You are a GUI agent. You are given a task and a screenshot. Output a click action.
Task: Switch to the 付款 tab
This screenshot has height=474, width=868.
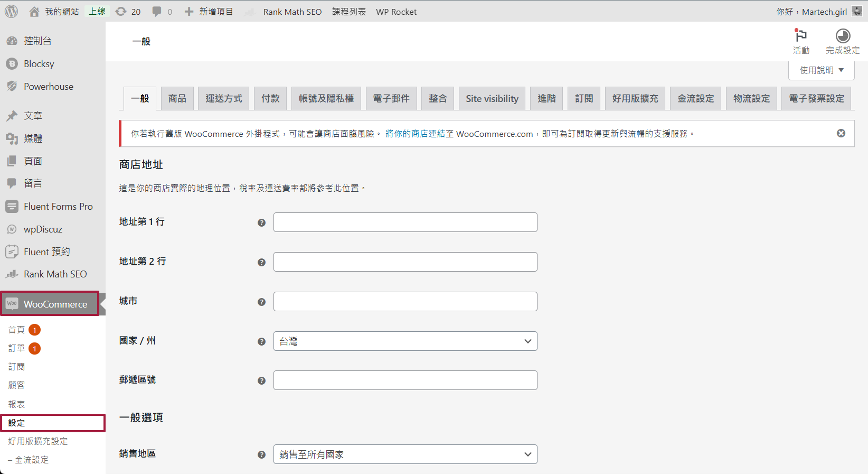pos(270,98)
